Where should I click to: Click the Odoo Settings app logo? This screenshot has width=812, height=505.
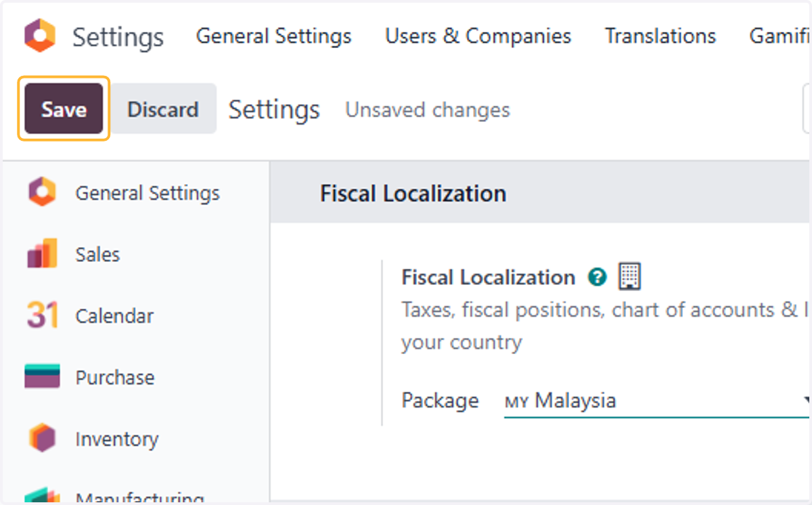pos(40,36)
